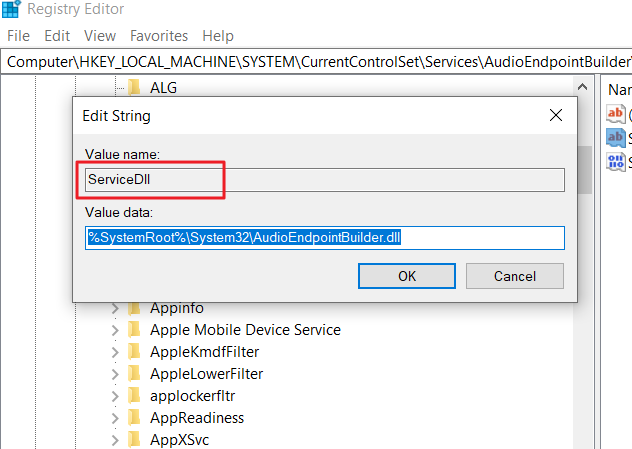Expand the AppReadiness tree node
Image resolution: width=632 pixels, height=449 pixels.
(115, 418)
